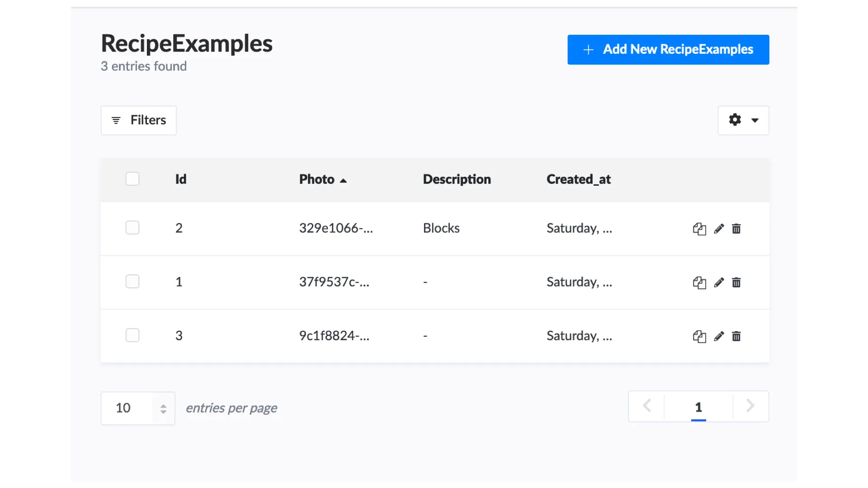Check the box for entry 1
This screenshot has width=868, height=488.
click(132, 282)
